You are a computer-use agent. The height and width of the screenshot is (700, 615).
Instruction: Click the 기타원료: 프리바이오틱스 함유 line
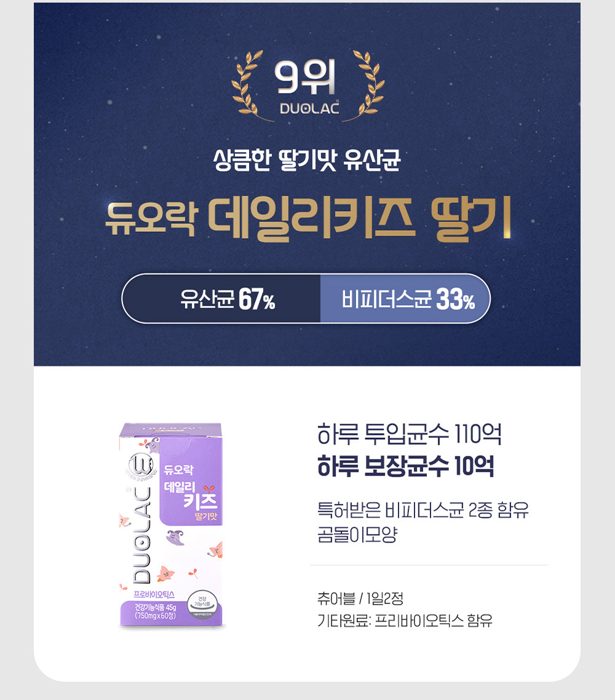click(x=405, y=621)
